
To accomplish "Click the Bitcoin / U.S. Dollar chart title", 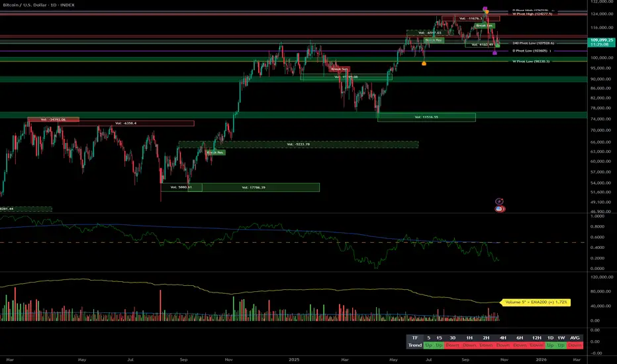I will [x=38, y=5].
